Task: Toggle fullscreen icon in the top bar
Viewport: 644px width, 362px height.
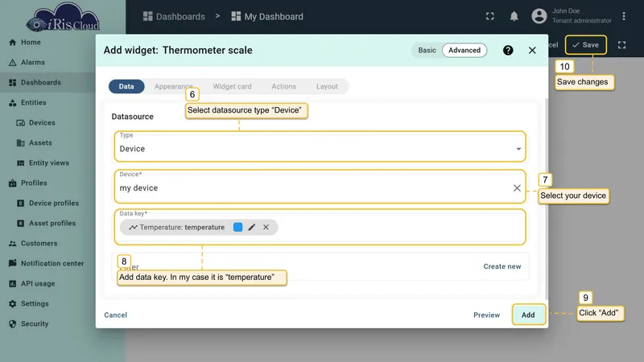Action: [x=490, y=16]
